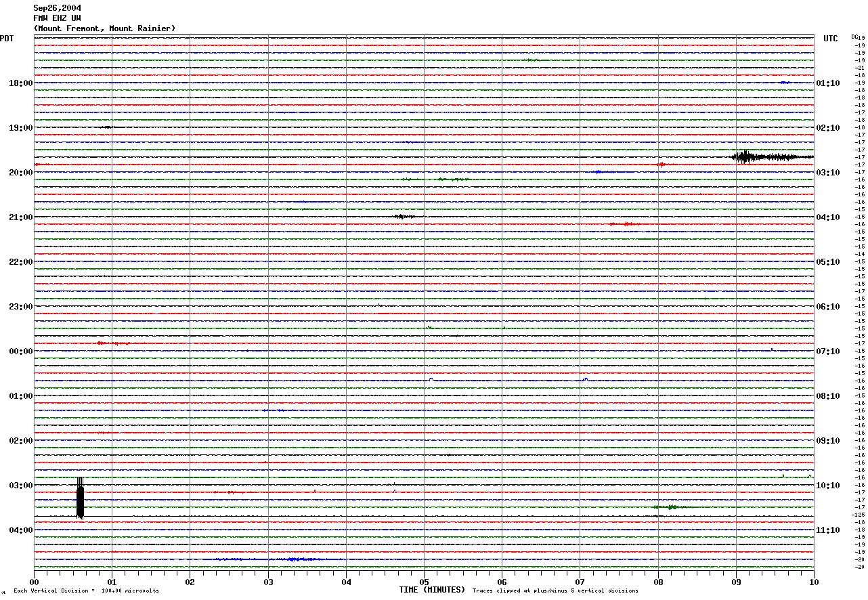Click the 03:10 UTC row label
This screenshot has height=600, width=868.
coord(828,173)
